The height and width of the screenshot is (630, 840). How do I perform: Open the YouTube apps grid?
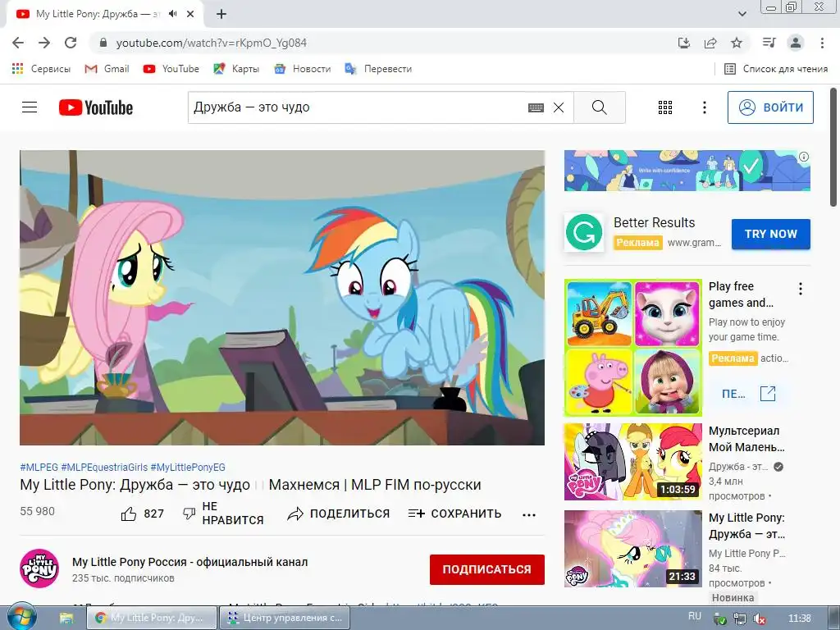[664, 107]
